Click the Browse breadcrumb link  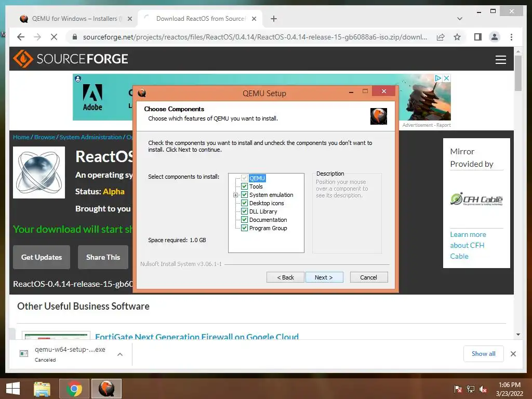click(x=45, y=137)
